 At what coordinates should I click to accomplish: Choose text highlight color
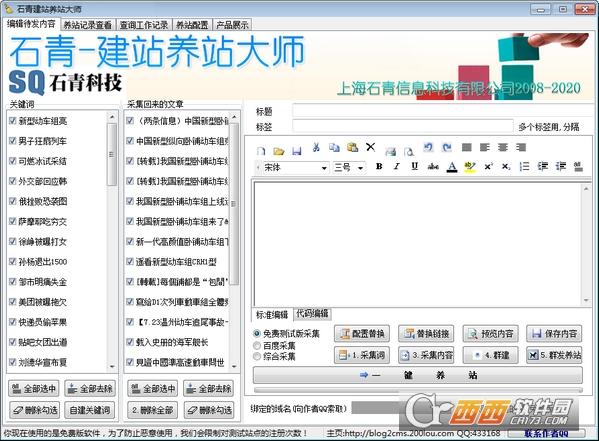click(470, 167)
